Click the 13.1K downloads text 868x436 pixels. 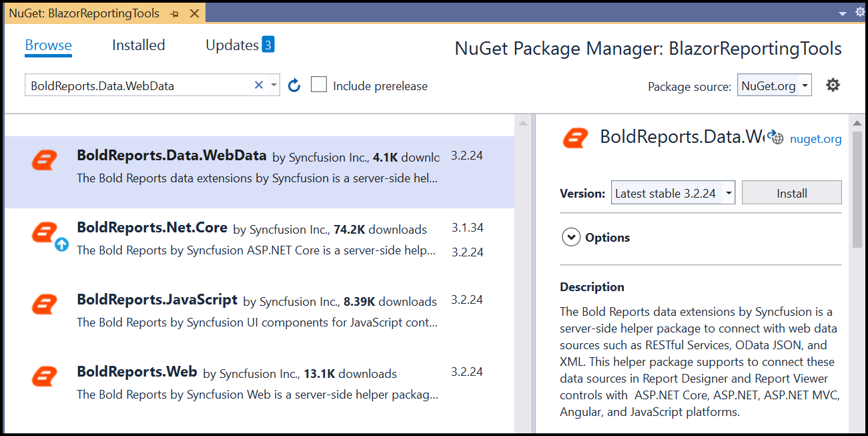(350, 374)
